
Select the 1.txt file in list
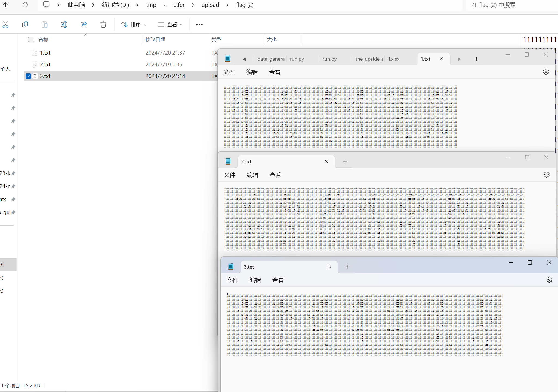tap(45, 53)
